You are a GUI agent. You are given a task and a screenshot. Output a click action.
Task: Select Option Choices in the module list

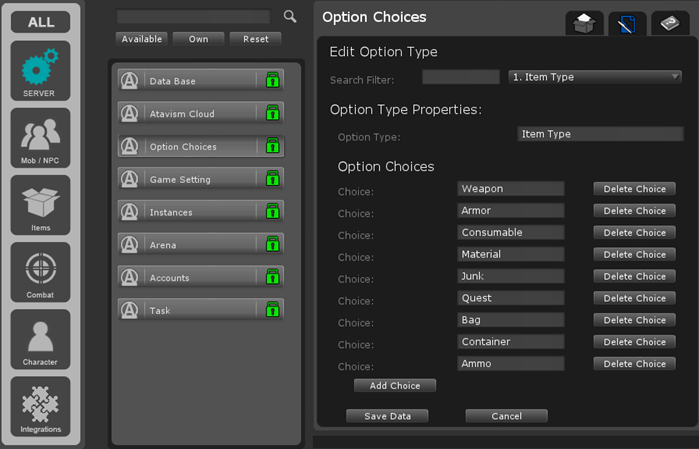tap(187, 147)
